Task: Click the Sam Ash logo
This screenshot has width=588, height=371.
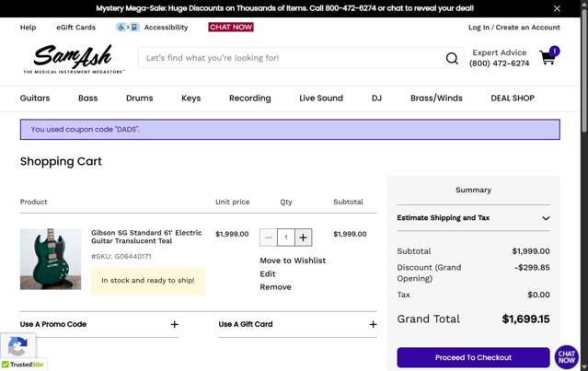Action: click(74, 59)
